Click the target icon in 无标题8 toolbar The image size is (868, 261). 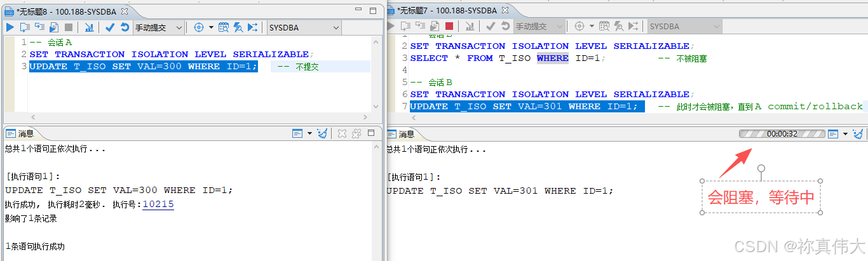pyautogui.click(x=199, y=27)
